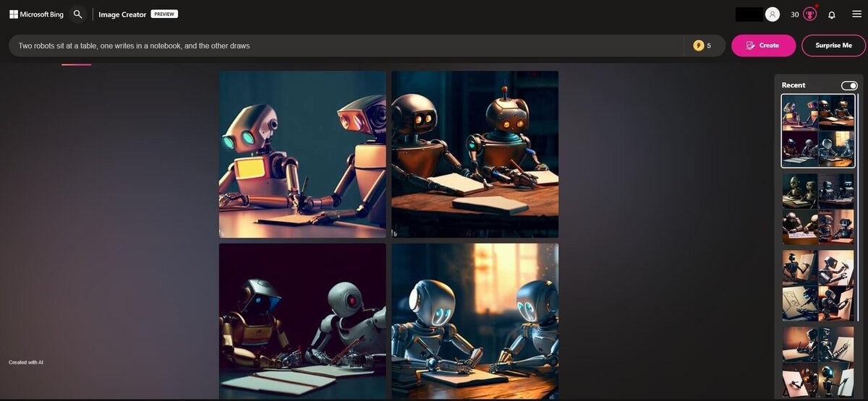Open the user account avatar
Image resolution: width=868 pixels, height=401 pixels.
[x=773, y=14]
